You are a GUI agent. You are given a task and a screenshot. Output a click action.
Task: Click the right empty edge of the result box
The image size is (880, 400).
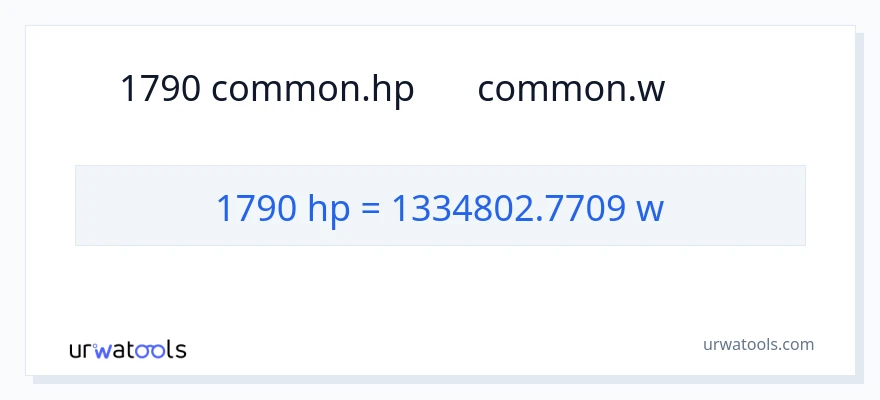click(x=740, y=206)
